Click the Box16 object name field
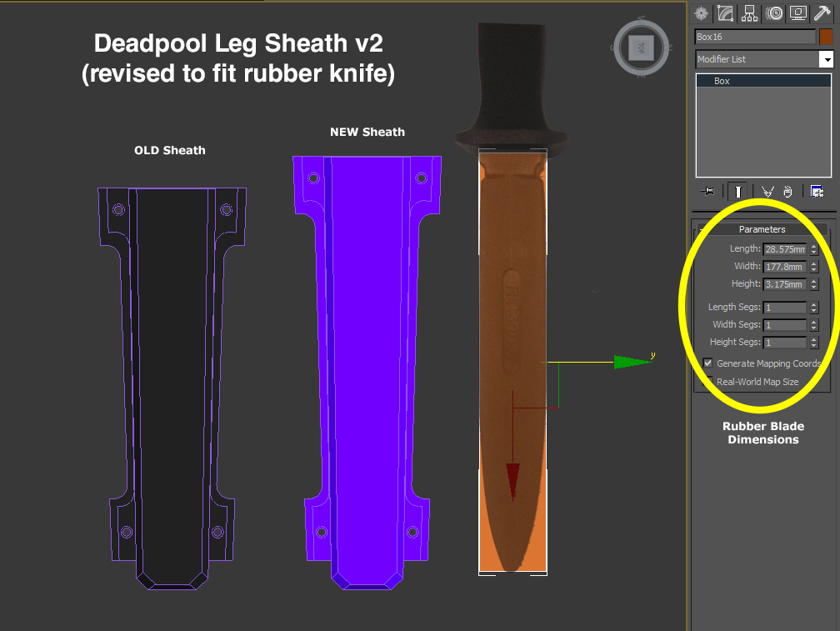Viewport: 840px width, 631px height. (755, 37)
